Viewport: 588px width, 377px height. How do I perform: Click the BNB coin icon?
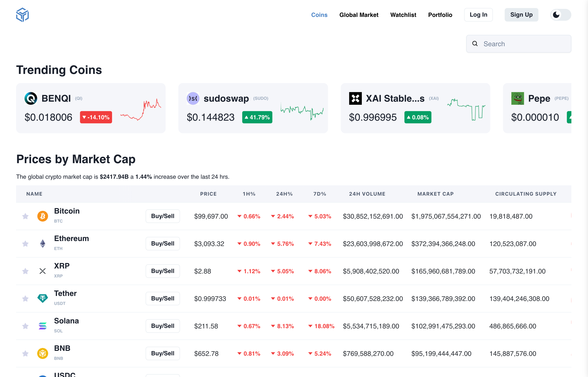click(x=42, y=354)
